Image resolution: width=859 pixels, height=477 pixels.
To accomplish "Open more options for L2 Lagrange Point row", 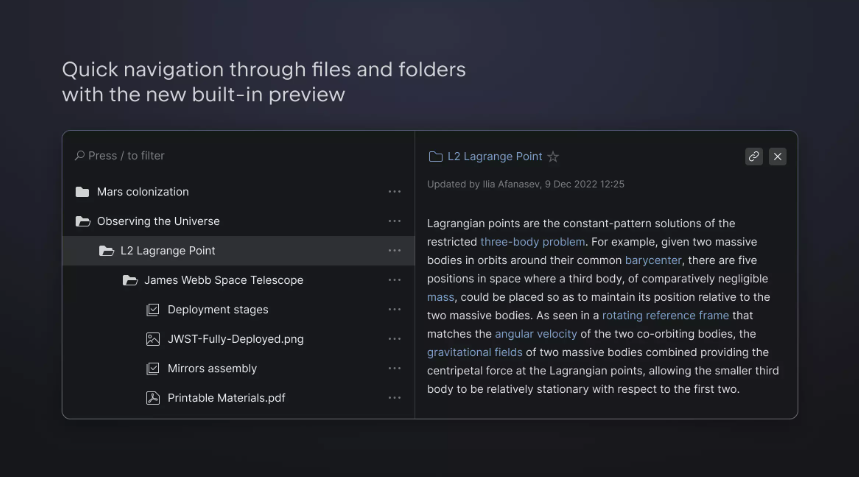I will tap(395, 251).
